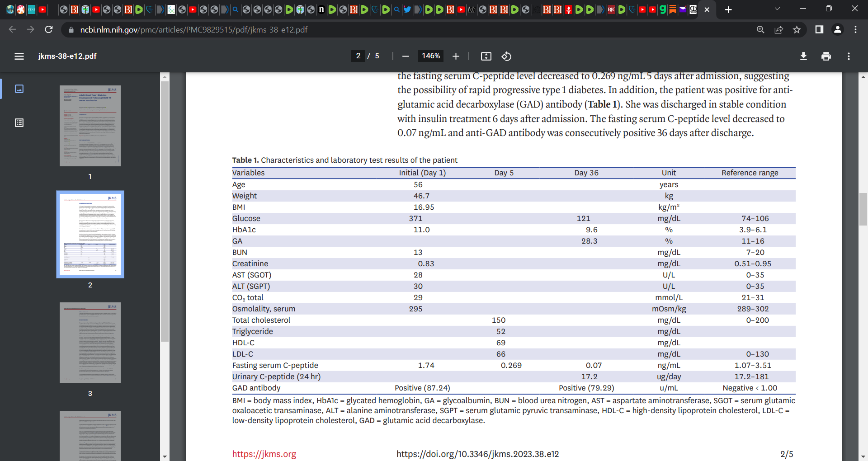The width and height of the screenshot is (868, 461).
Task: Click the total page count 5
Action: coord(377,56)
